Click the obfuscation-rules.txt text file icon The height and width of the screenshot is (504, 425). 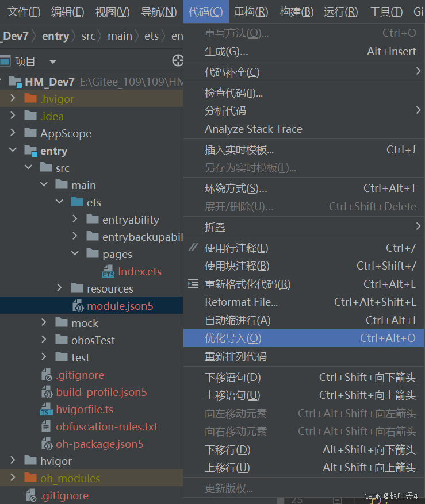click(x=46, y=426)
